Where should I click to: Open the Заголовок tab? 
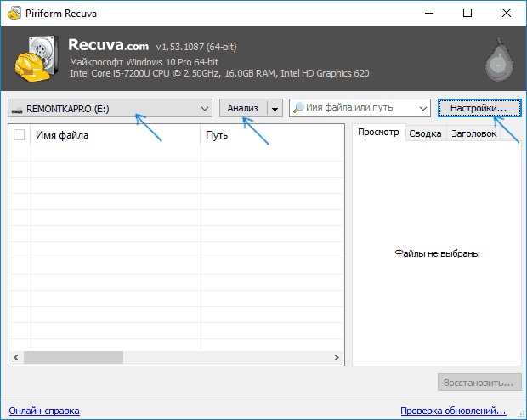[473, 133]
